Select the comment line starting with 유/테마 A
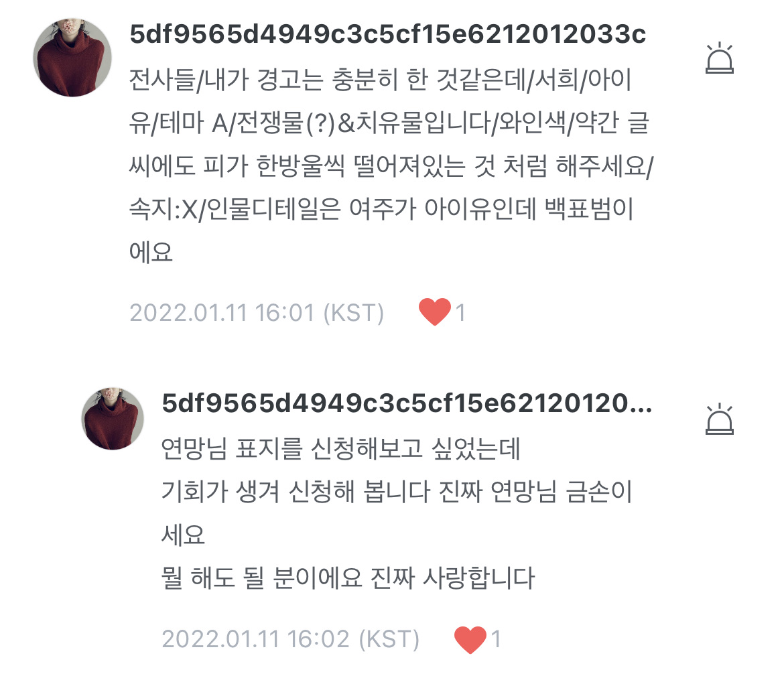Viewport: 784px width, 676px height. tap(389, 123)
